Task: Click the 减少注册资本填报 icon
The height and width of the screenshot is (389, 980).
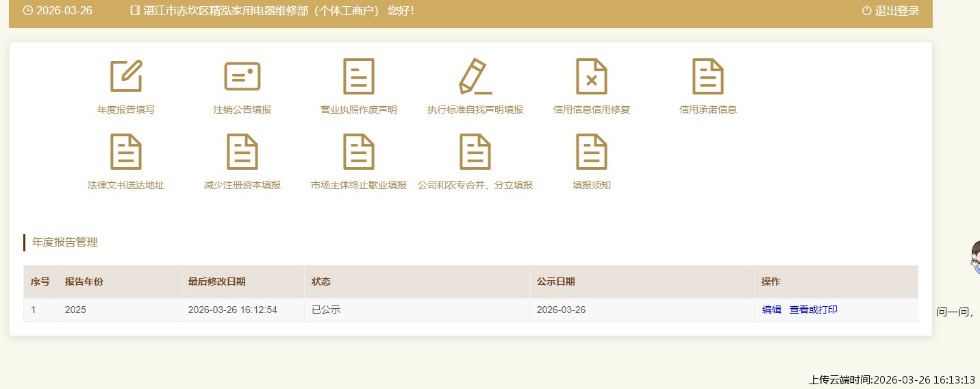Action: point(242,151)
